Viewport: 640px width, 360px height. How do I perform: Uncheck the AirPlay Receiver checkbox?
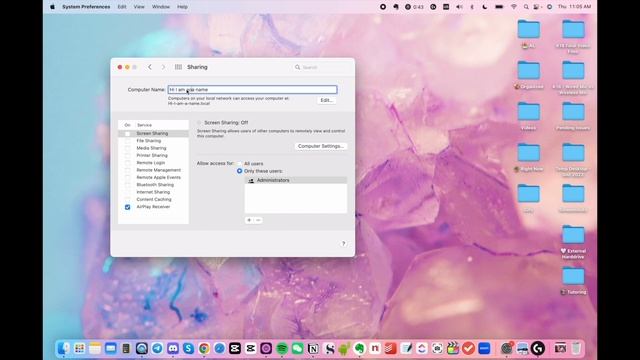point(127,207)
